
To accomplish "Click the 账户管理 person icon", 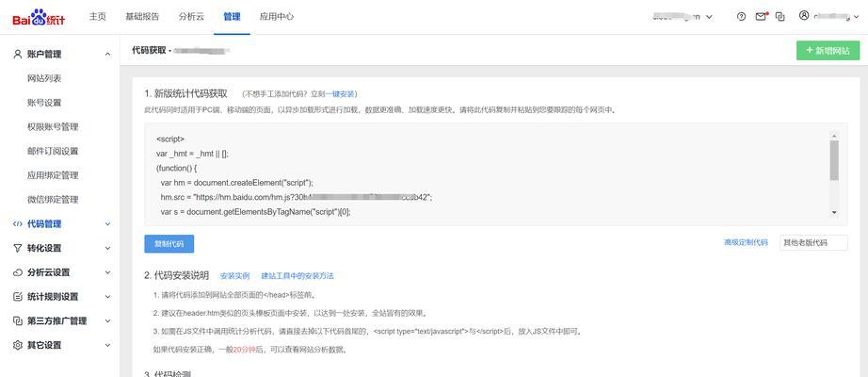I will [x=18, y=55].
